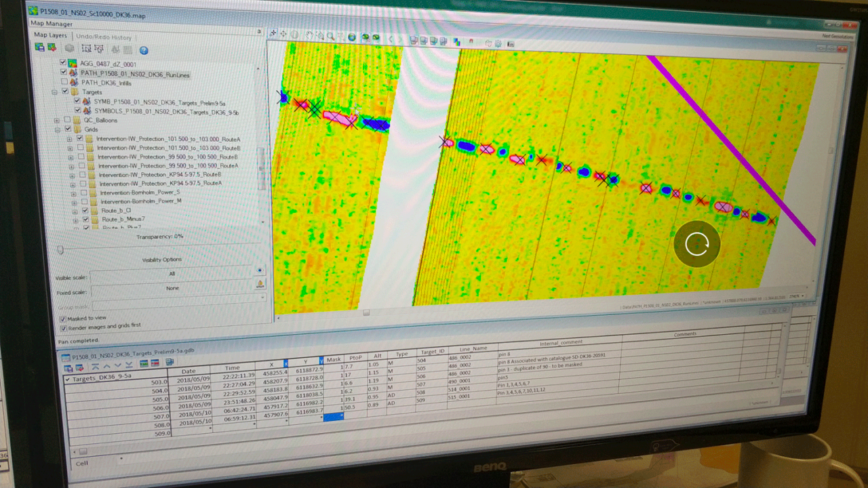
Task: Click the go to last line double-down arrow
Action: [129, 365]
